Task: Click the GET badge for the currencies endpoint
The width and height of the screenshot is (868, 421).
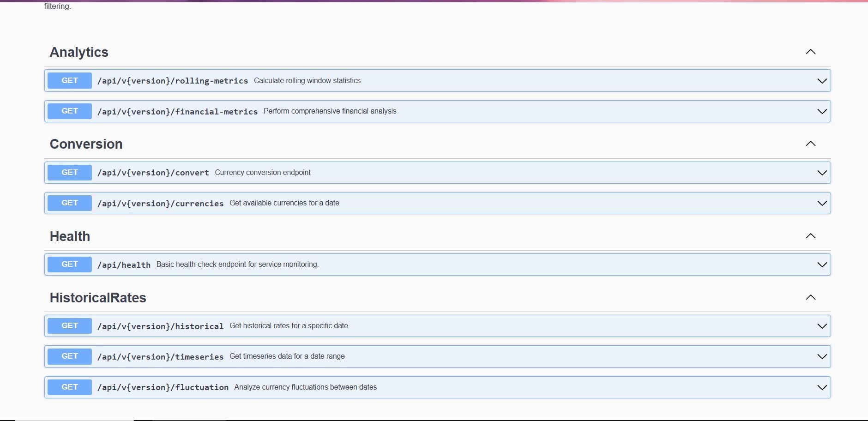Action: (x=69, y=203)
